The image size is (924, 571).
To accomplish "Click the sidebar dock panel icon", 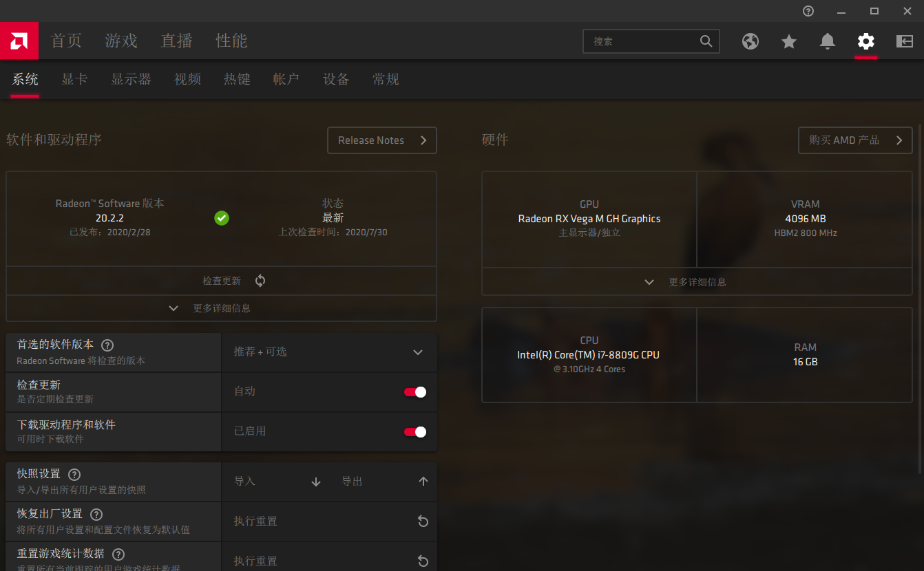I will point(904,41).
